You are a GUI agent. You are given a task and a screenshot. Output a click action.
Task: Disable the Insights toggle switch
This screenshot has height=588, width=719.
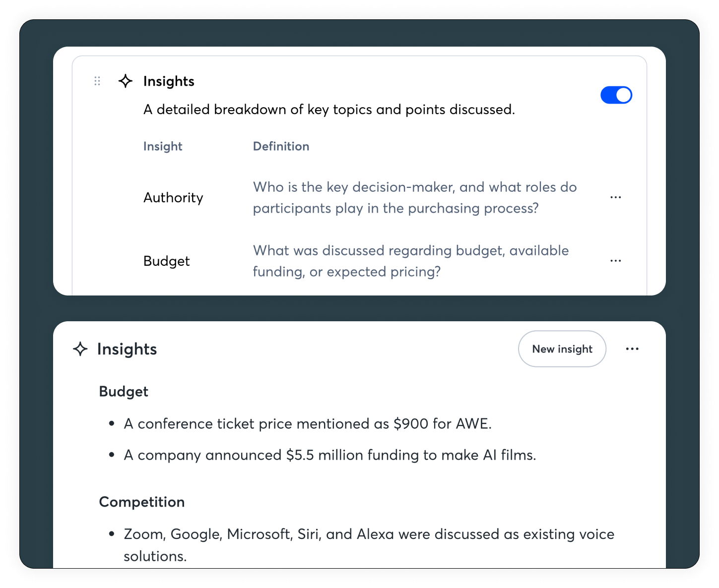tap(616, 95)
